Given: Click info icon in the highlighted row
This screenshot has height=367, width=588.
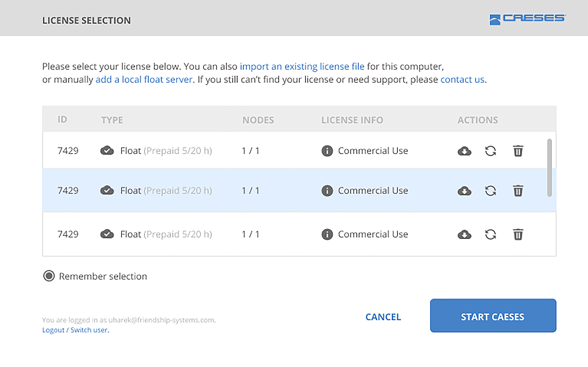Looking at the screenshot, I should (x=327, y=191).
